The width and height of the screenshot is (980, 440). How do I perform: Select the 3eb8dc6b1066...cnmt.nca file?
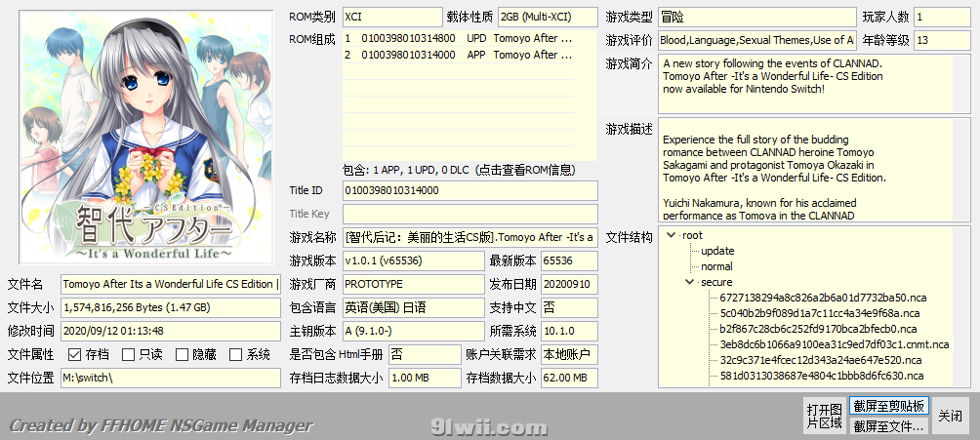(x=835, y=344)
